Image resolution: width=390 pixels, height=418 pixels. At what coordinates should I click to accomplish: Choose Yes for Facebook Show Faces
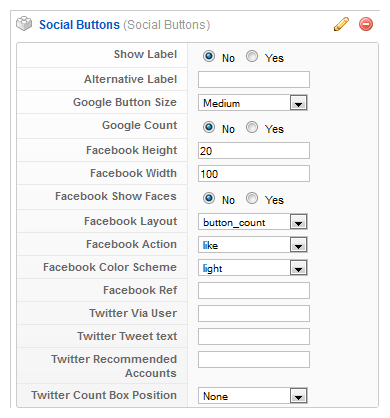point(252,198)
